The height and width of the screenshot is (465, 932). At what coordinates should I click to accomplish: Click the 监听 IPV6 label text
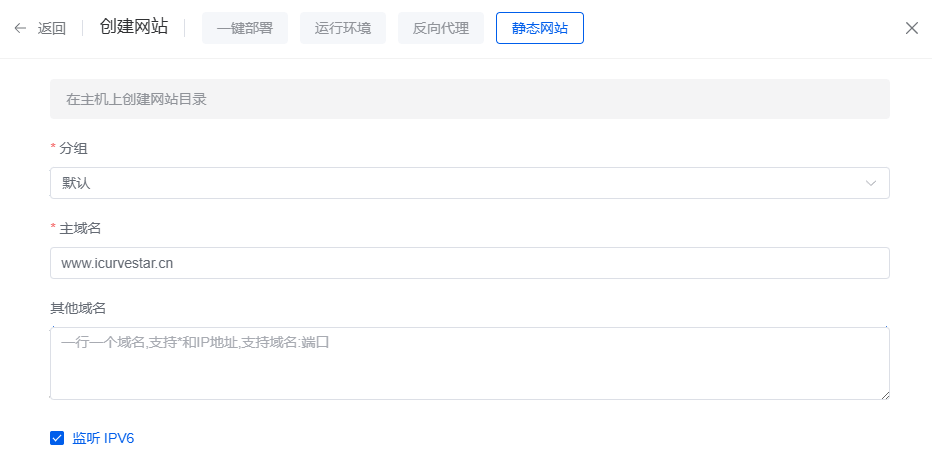pos(103,437)
